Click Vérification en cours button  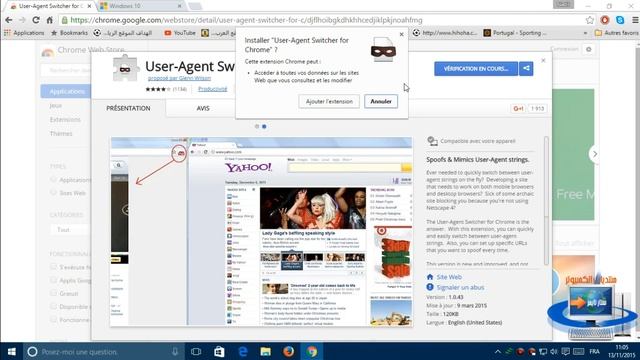pos(476,69)
